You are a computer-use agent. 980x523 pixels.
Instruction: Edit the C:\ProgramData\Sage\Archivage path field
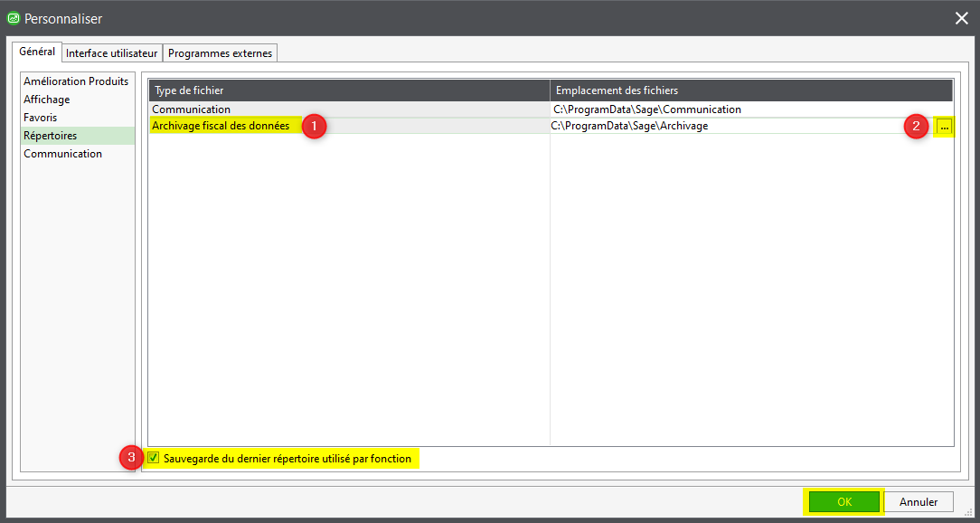(x=723, y=127)
